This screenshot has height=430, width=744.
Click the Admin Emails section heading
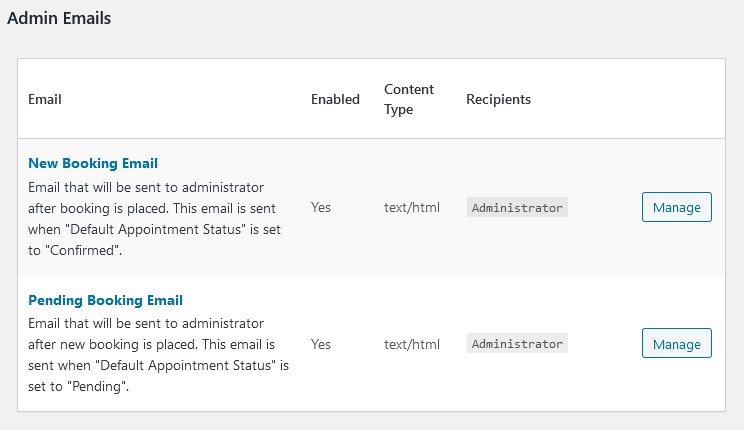[x=59, y=18]
